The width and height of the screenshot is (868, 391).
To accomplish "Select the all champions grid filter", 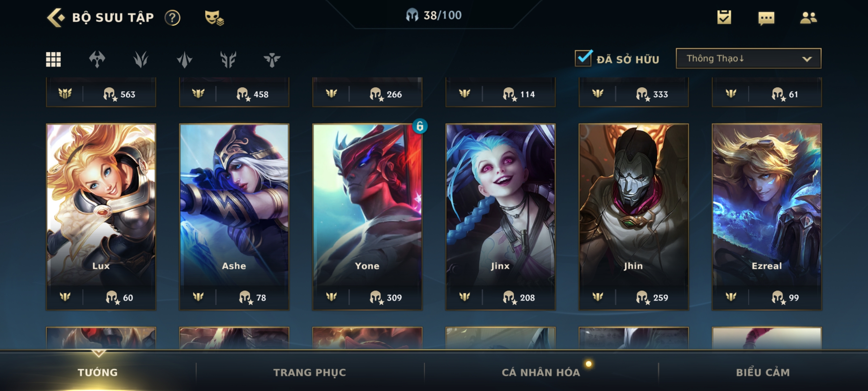I will coord(53,59).
